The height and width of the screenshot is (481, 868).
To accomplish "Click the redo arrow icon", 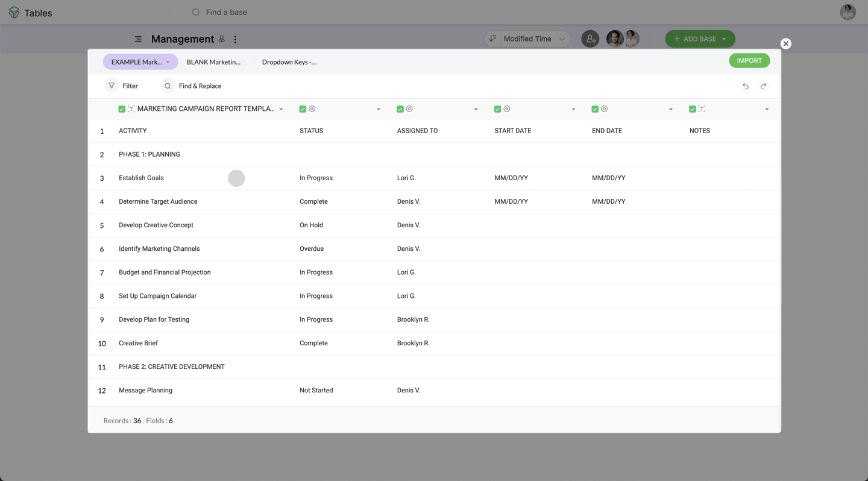I will pos(764,86).
